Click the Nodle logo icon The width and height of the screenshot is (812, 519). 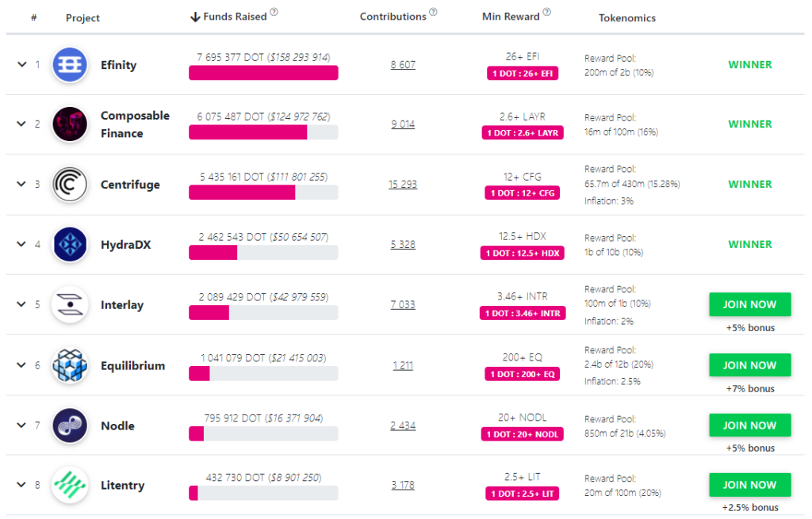[70, 426]
